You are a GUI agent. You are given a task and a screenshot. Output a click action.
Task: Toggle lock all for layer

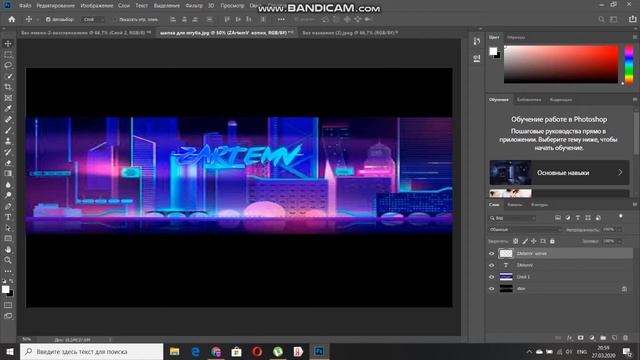[552, 241]
